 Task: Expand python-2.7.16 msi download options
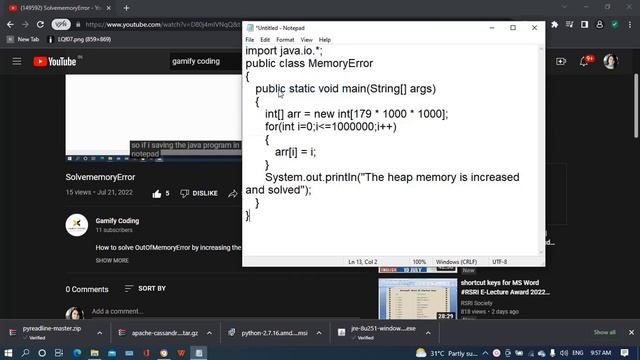point(319,333)
